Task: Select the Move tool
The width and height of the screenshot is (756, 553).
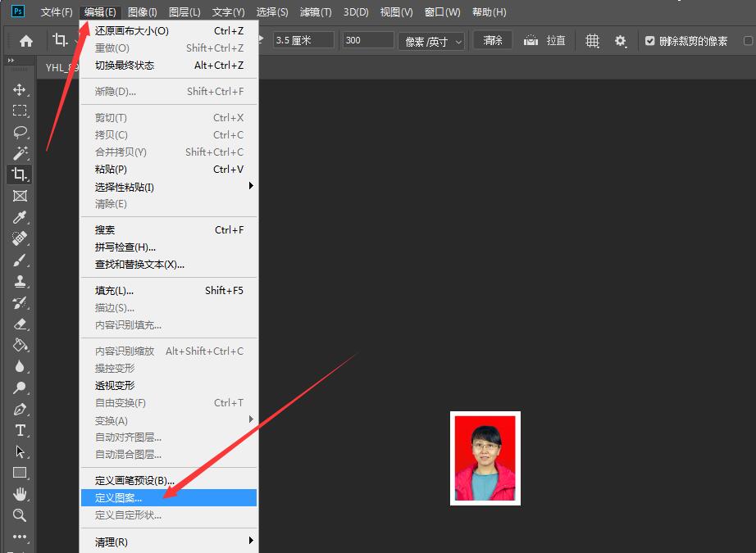Action: [20, 89]
